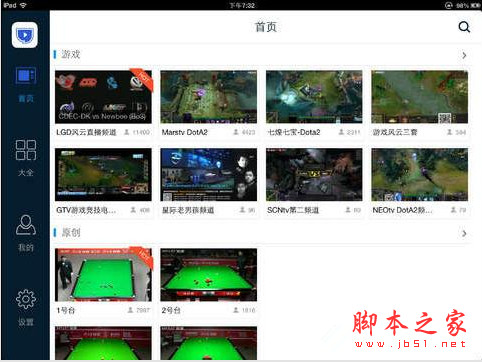Tap the Wi-Fi icon in status bar

click(23, 5)
